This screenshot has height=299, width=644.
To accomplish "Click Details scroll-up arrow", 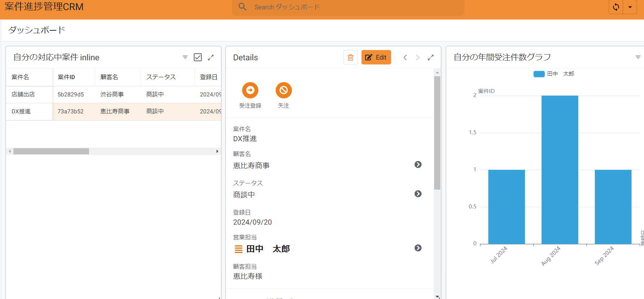I will tap(437, 72).
